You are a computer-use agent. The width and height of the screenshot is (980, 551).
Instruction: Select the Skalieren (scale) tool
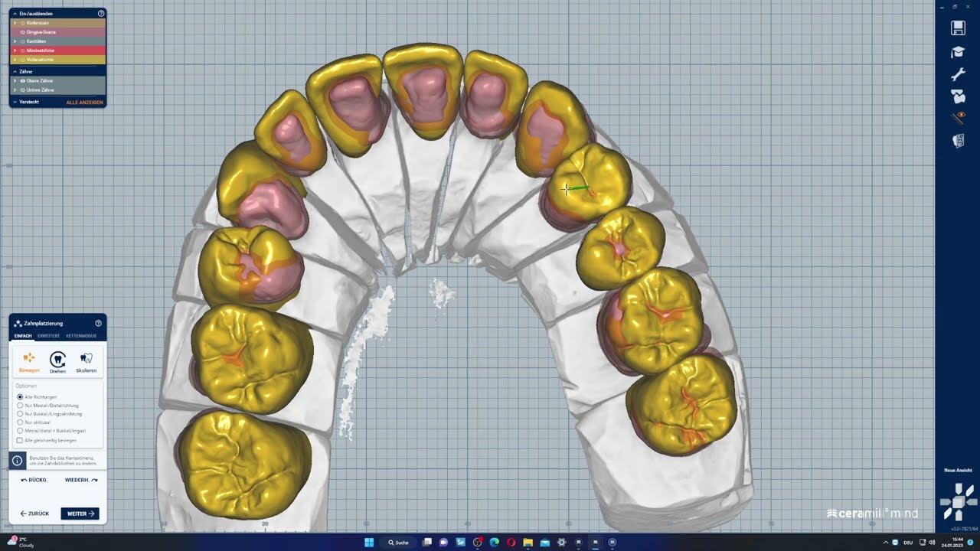click(86, 362)
